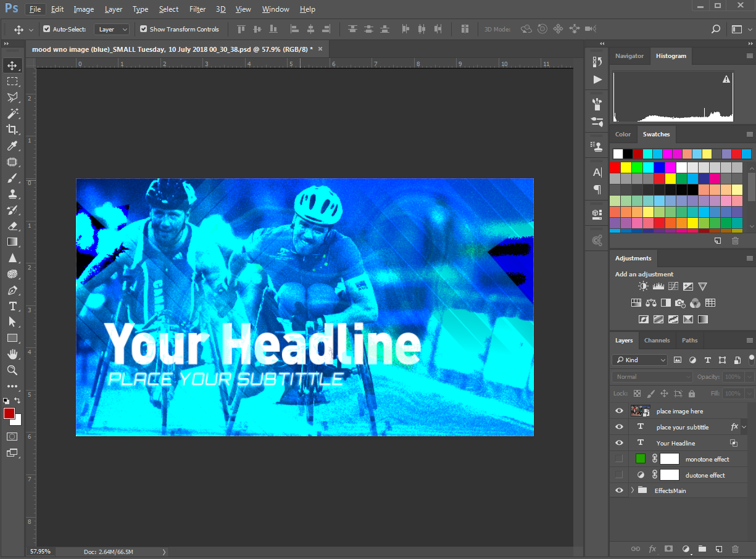Open the layer filter Kind dropdown
This screenshot has height=559, width=756.
pyautogui.click(x=640, y=360)
